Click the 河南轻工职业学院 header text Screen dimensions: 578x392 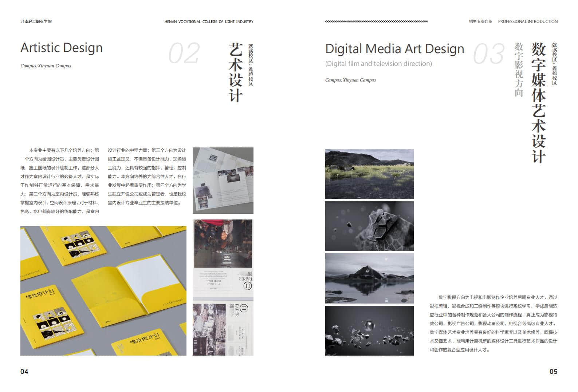[x=36, y=21]
